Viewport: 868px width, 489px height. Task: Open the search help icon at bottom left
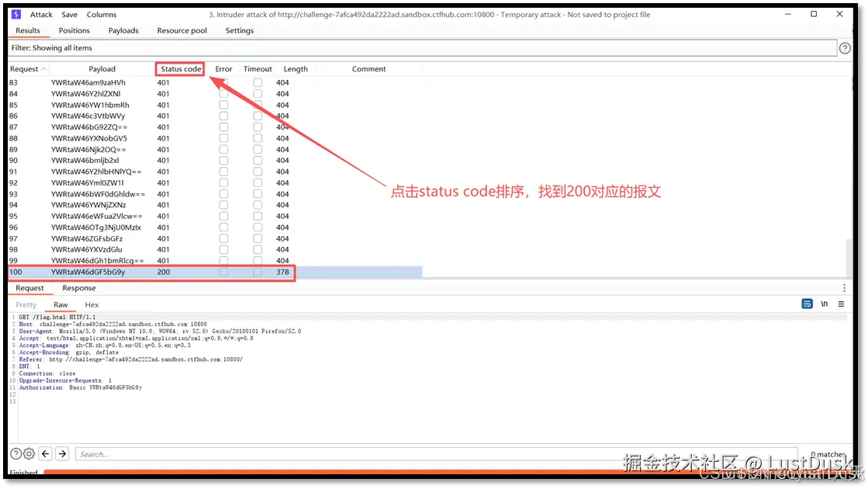coord(16,453)
